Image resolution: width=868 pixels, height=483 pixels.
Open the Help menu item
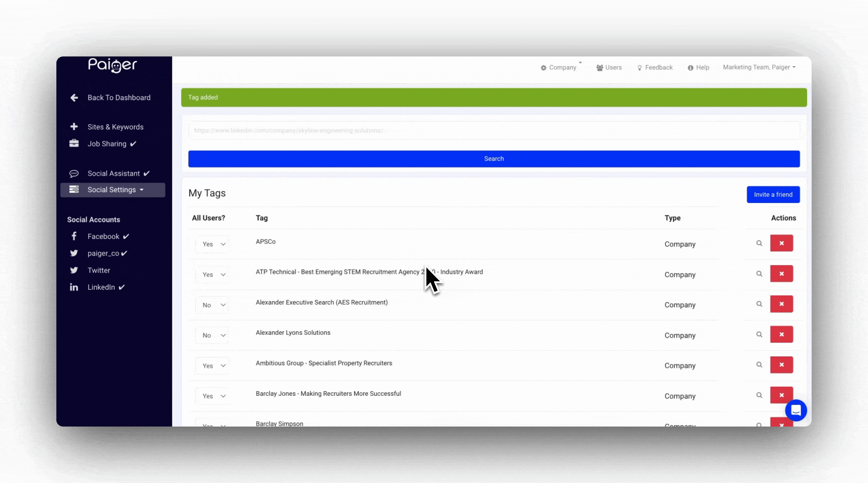coord(698,68)
